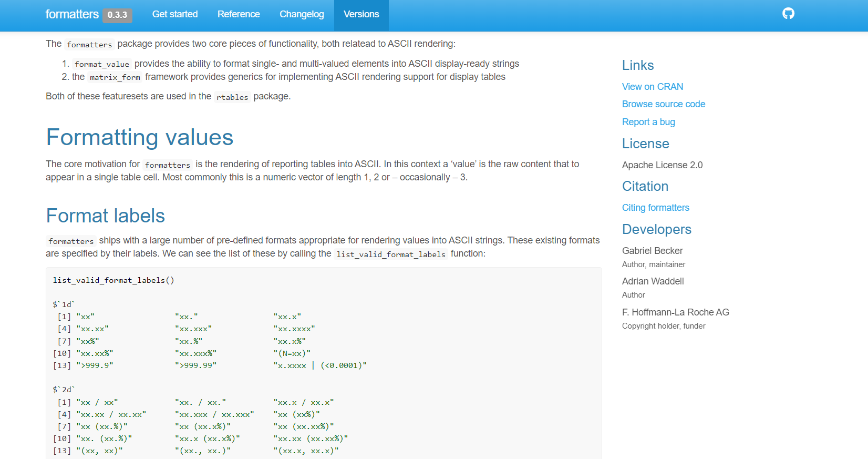Screen dimensions: 868x459
Task: Click the Gabriel Becker developer name
Action: (653, 251)
